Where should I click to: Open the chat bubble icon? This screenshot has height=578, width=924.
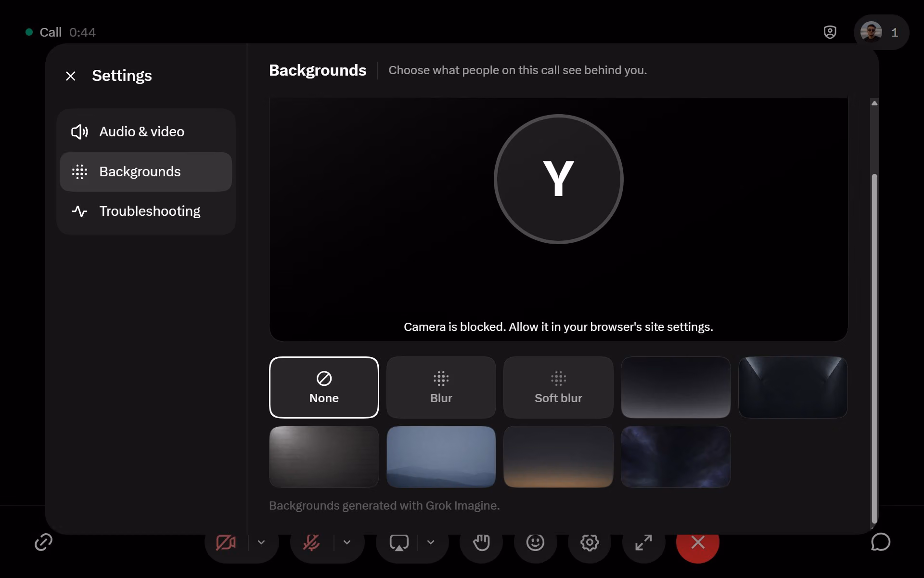pyautogui.click(x=880, y=542)
